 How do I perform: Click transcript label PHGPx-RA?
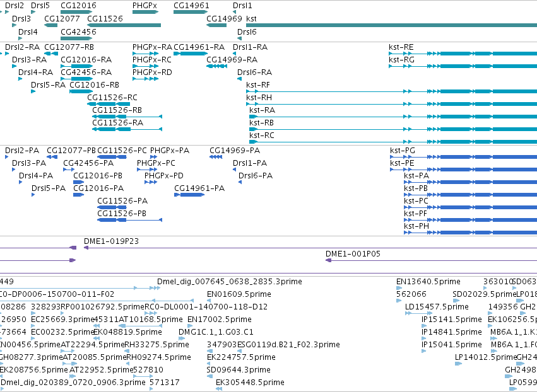click(x=153, y=47)
